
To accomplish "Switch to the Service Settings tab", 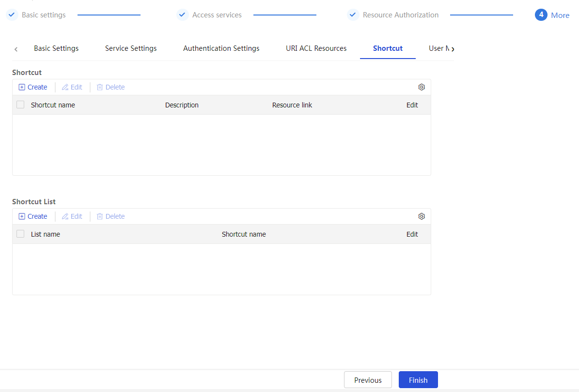I will pos(131,48).
